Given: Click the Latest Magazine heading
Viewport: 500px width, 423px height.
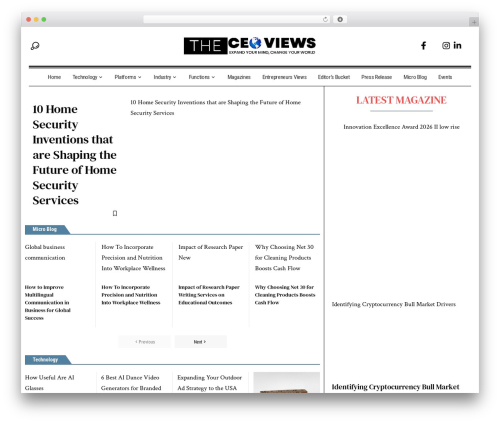Looking at the screenshot, I should 401,100.
